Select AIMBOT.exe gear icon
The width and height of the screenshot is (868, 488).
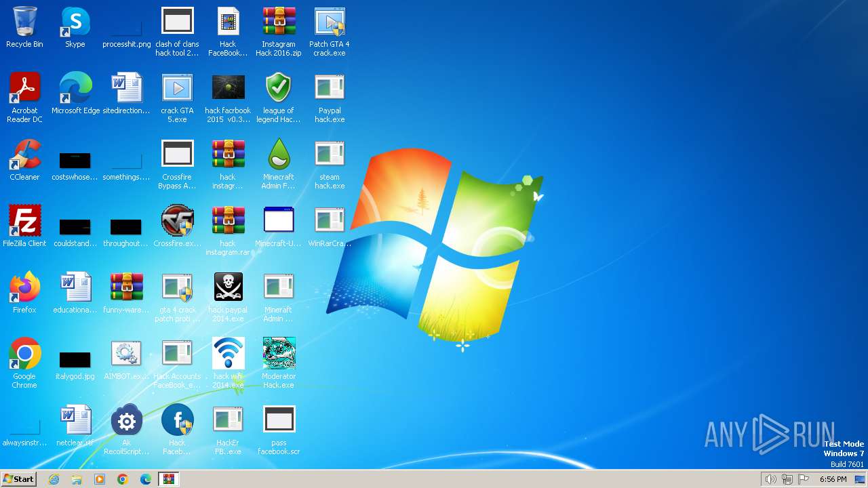126,354
